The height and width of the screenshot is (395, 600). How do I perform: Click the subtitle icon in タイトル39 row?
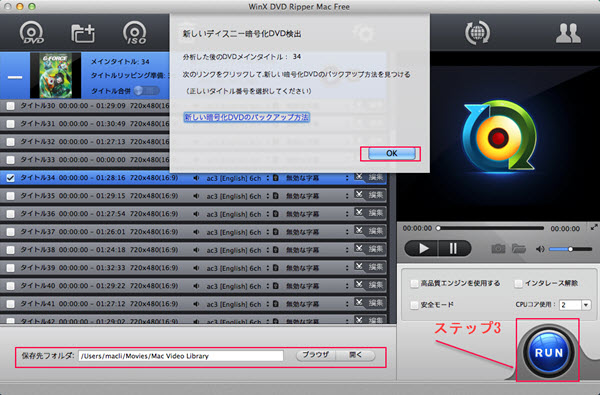[x=276, y=268]
